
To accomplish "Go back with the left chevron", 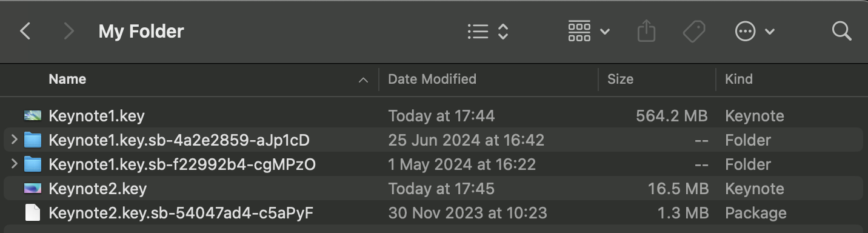I will [25, 31].
